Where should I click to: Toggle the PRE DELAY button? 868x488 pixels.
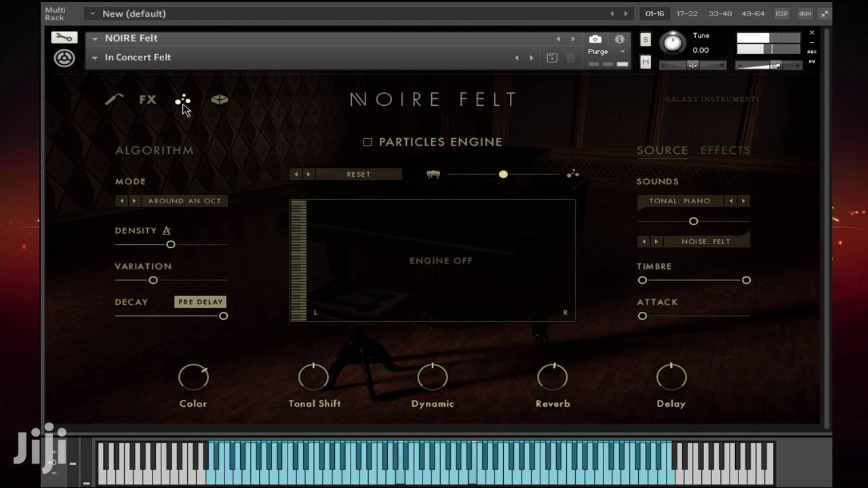(x=200, y=302)
